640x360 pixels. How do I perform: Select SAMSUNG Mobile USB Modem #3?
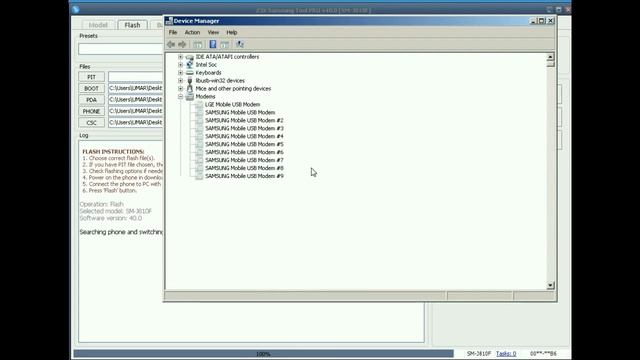click(244, 128)
